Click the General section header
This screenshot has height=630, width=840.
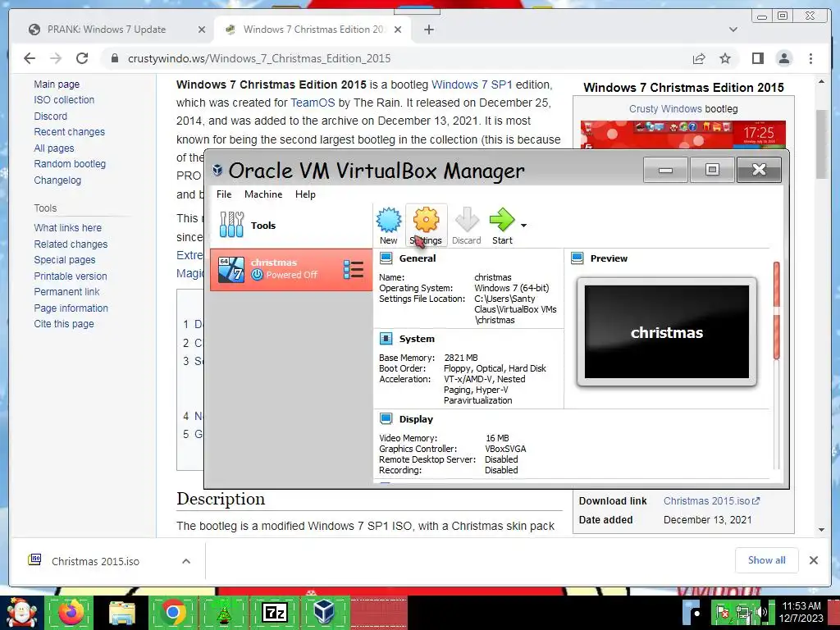417,258
